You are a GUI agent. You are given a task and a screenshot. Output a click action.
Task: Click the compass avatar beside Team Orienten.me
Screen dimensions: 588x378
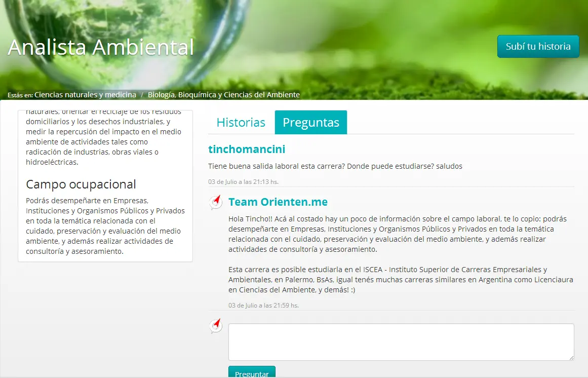(x=216, y=202)
